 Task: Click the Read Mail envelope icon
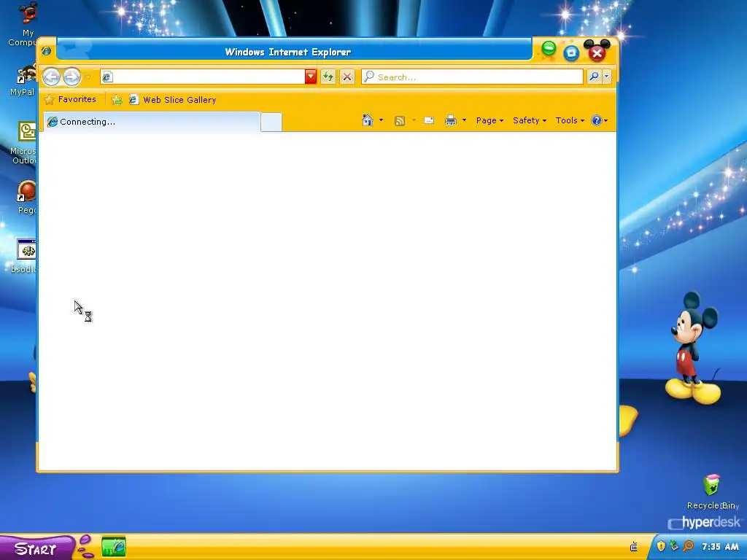click(x=429, y=120)
